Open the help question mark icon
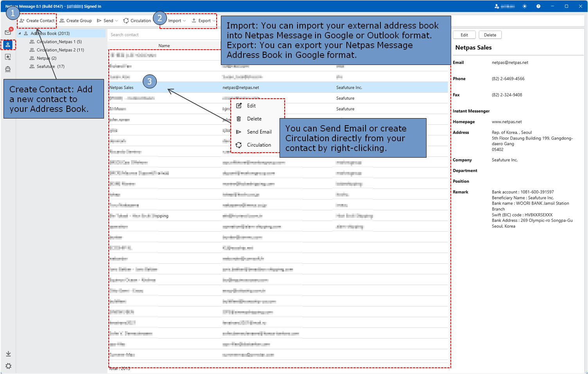Screen dimensions: 588x374 click(538, 6)
